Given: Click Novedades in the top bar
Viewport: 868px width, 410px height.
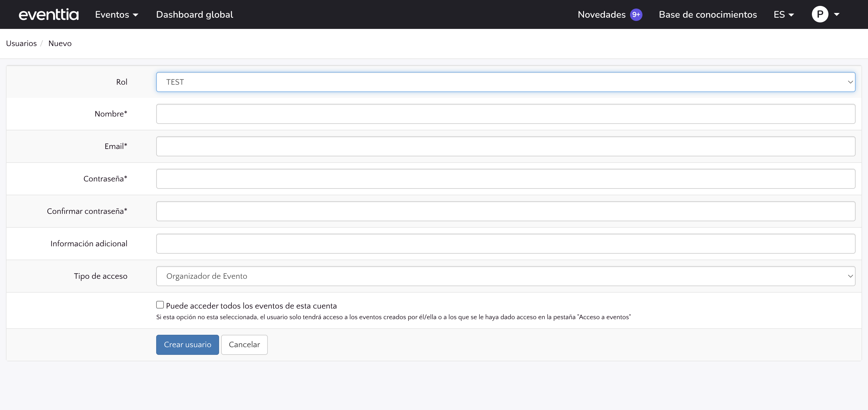Looking at the screenshot, I should point(601,14).
